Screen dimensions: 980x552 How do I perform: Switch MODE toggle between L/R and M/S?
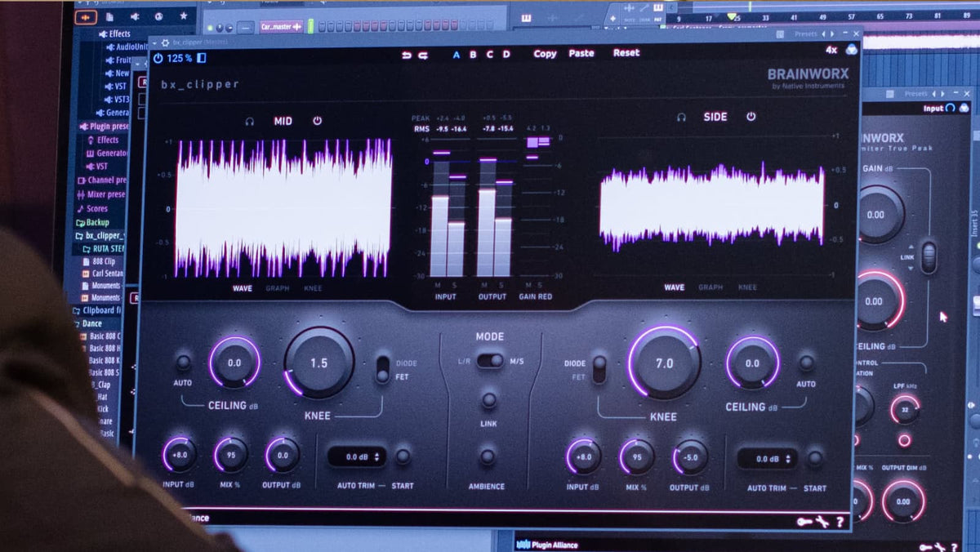tap(490, 360)
